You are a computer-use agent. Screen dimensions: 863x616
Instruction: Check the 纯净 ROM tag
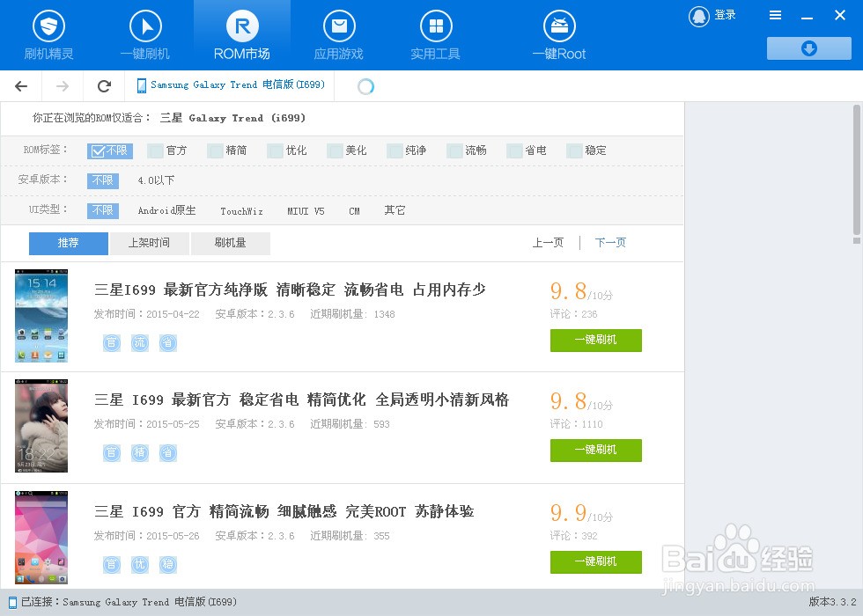[395, 150]
